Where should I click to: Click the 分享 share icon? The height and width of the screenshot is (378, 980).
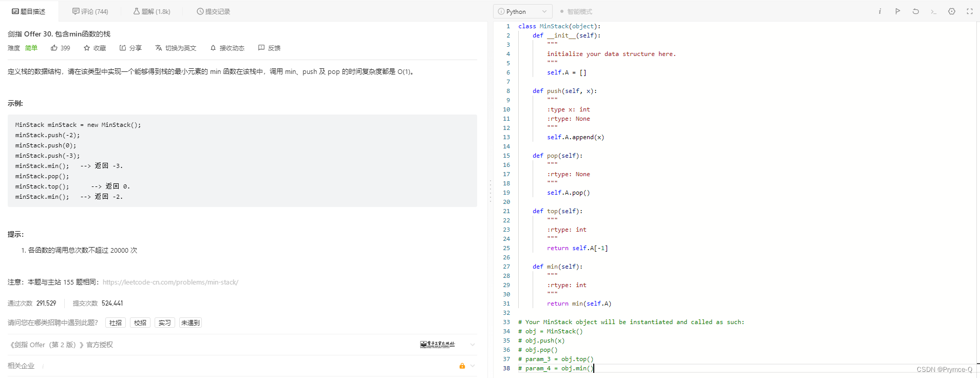123,48
